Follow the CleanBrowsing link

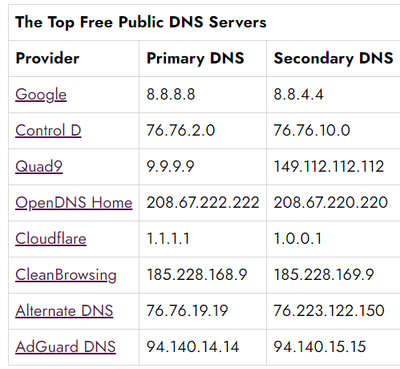tap(66, 275)
